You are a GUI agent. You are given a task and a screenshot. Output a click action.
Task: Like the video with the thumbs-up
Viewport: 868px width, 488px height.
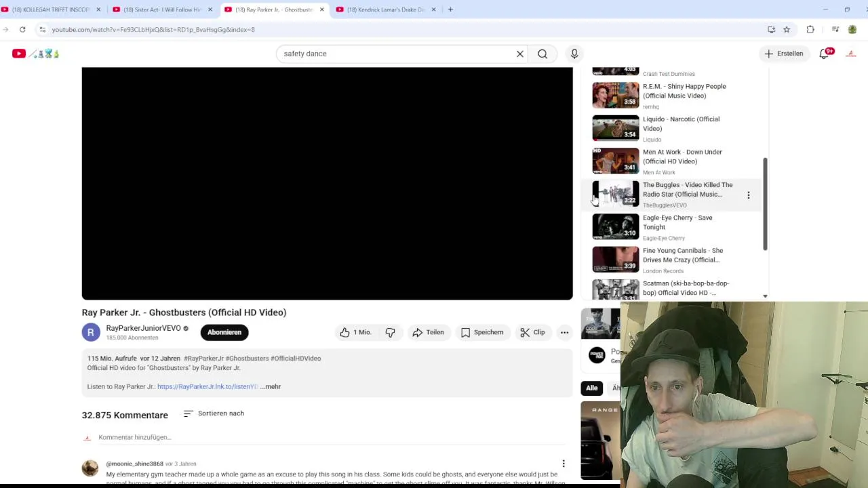355,332
